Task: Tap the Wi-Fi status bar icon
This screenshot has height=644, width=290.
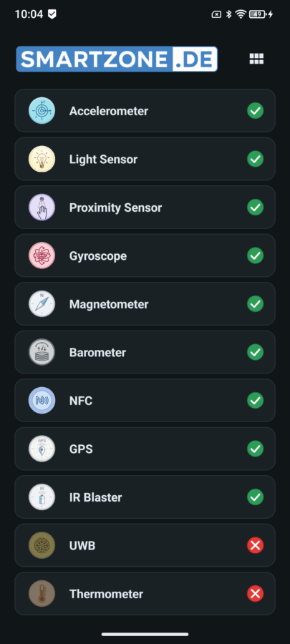Action: coord(241,14)
